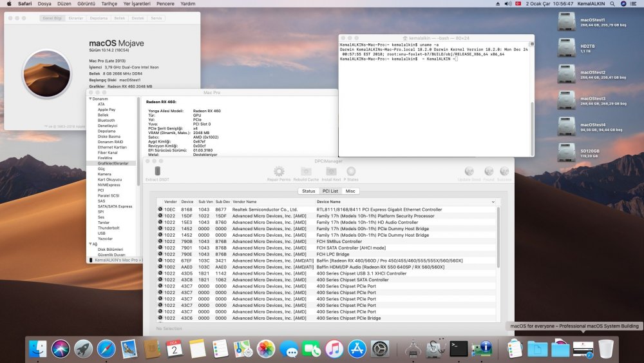Open Messages icon in dock
Viewport: 644px width, 363px height.
coord(289,349)
